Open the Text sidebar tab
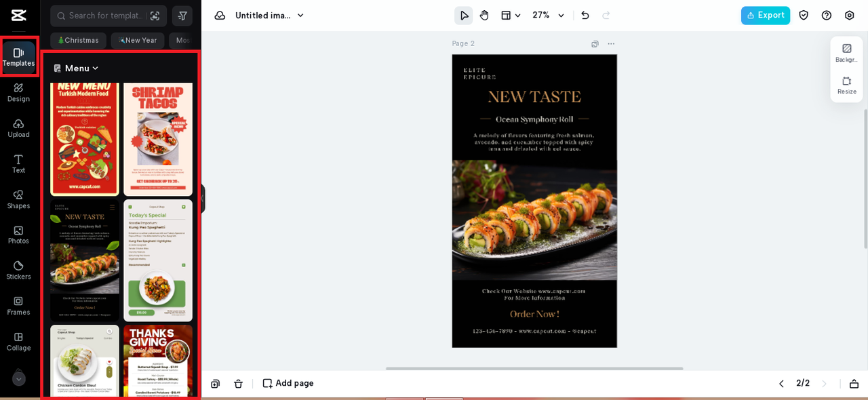868x400 pixels. point(18,163)
